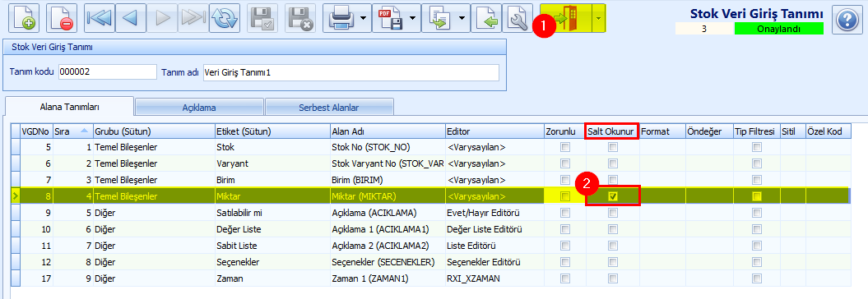The image size is (868, 299).
Task: Enable Tip Filtresi for Zaman row
Action: click(757, 279)
